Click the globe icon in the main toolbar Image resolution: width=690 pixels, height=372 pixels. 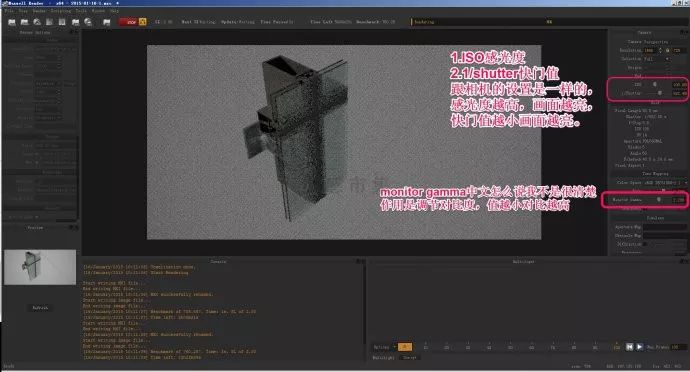point(88,22)
